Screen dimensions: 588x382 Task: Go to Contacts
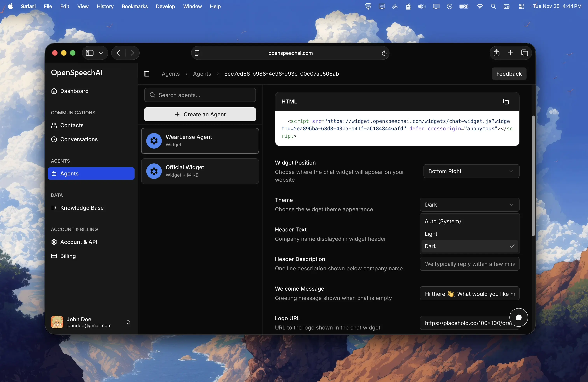pyautogui.click(x=91, y=125)
